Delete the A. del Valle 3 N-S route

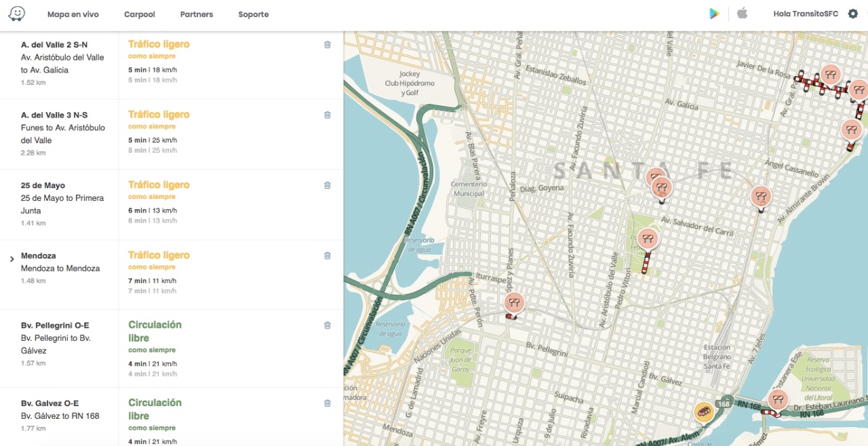point(328,115)
